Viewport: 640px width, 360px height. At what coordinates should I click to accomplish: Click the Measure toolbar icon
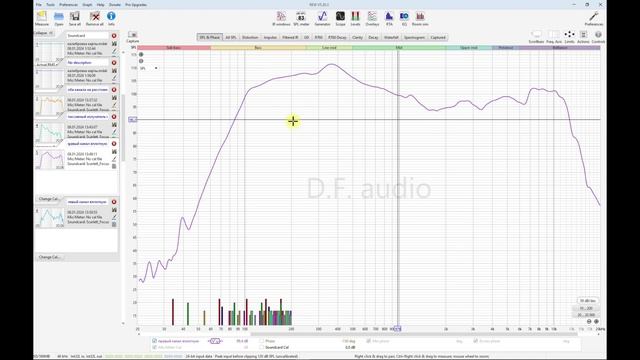point(41,17)
